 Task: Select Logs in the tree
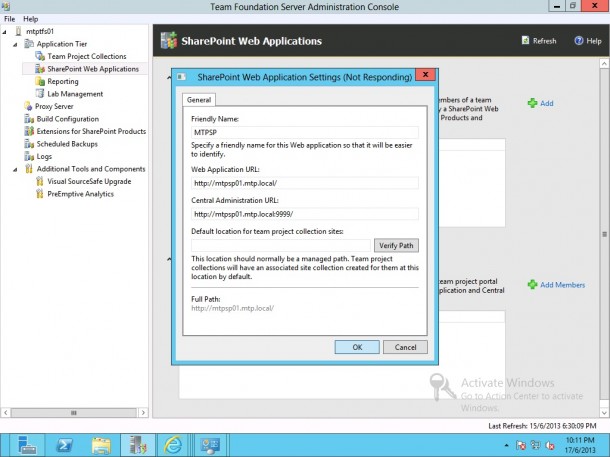(44, 156)
